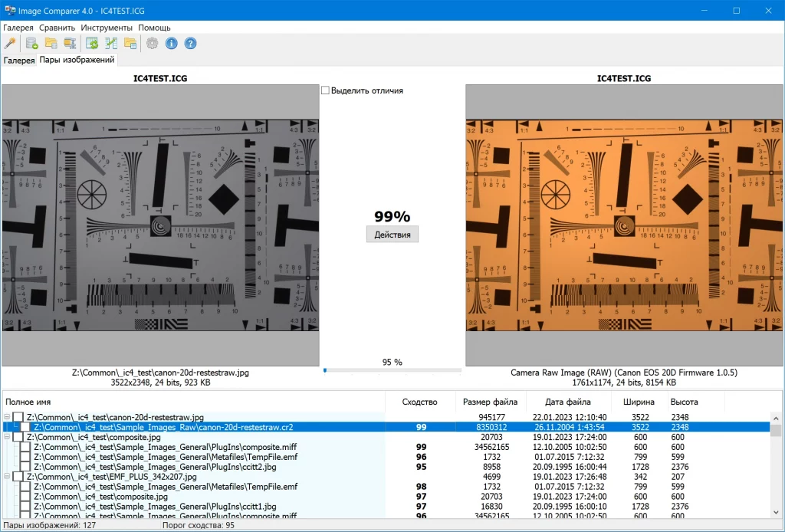785x532 pixels.
Task: Click the folder with grid toolbar icon
Action: point(130,43)
